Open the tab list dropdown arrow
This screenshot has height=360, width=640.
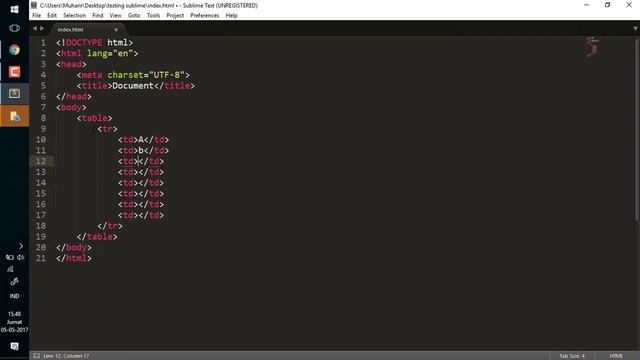coord(635,28)
